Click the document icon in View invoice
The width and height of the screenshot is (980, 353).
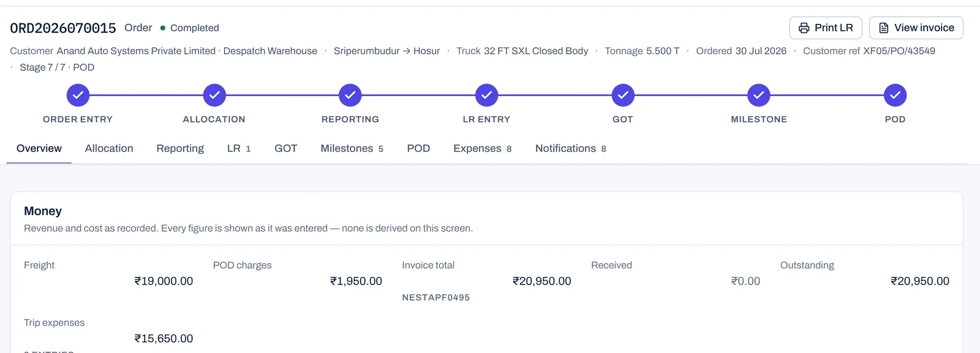tap(884, 28)
